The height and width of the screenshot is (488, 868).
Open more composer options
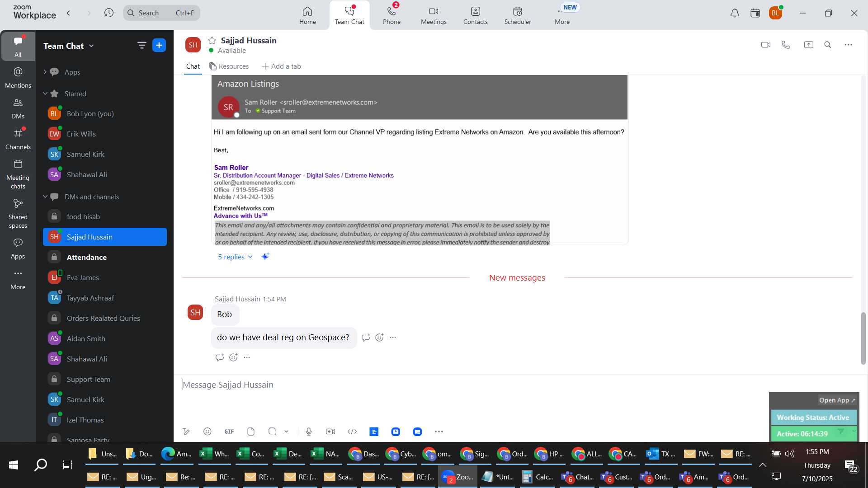pos(439,432)
